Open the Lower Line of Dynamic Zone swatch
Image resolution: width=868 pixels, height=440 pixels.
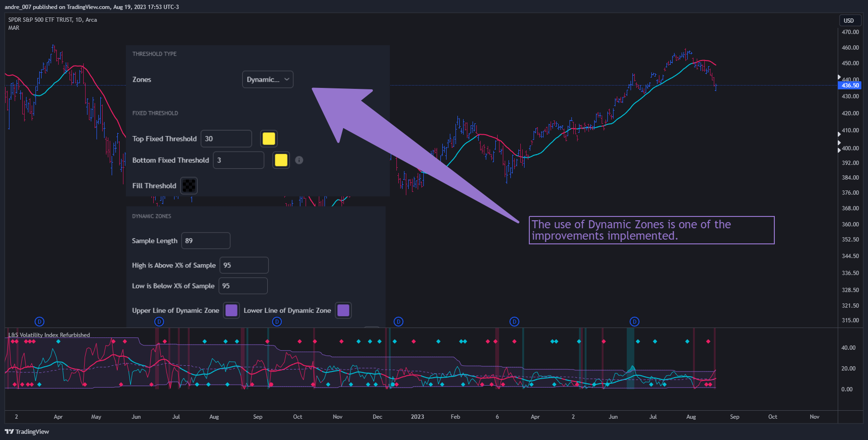[343, 311]
